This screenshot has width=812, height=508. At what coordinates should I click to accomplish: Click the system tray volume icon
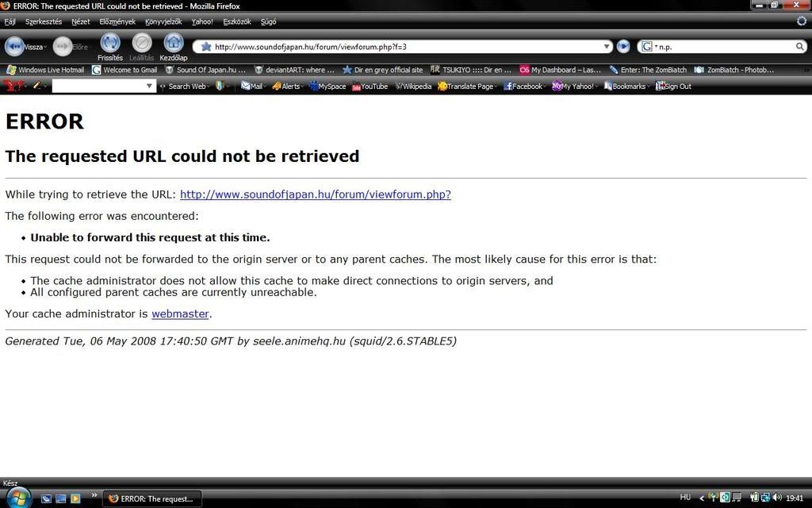coord(776,498)
